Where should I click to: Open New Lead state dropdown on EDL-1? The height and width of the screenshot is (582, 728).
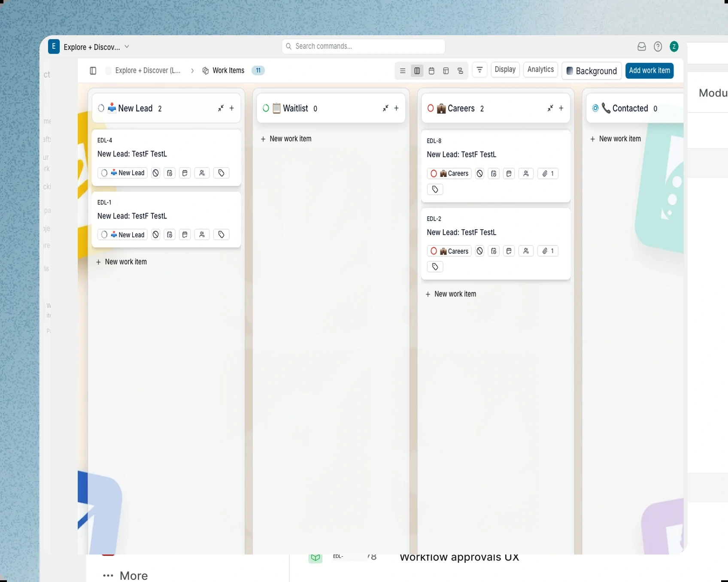coord(123,235)
